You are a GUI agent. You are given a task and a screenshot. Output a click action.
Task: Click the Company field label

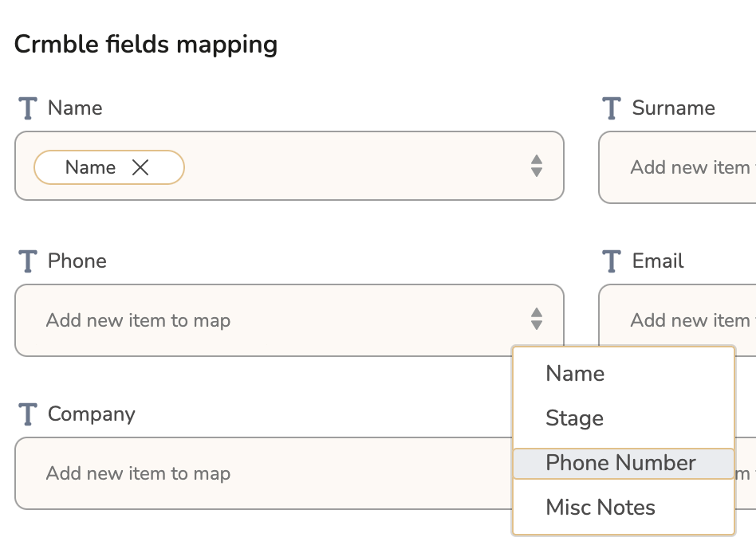pyautogui.click(x=91, y=414)
